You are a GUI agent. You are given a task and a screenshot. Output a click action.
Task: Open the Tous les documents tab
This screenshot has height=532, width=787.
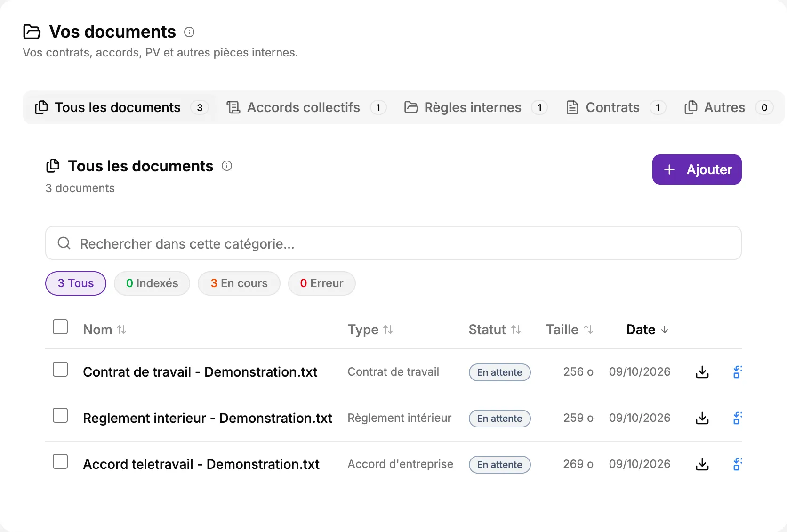coord(121,107)
